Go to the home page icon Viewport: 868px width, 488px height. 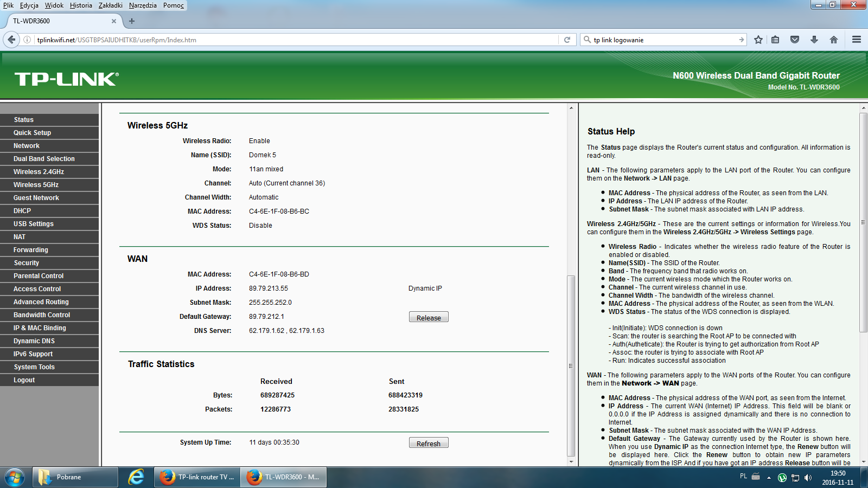834,40
